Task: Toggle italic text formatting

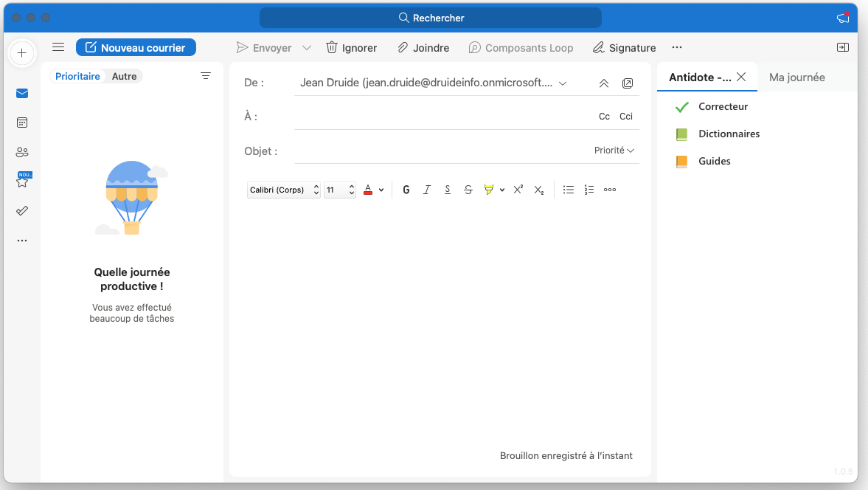Action: click(x=427, y=190)
